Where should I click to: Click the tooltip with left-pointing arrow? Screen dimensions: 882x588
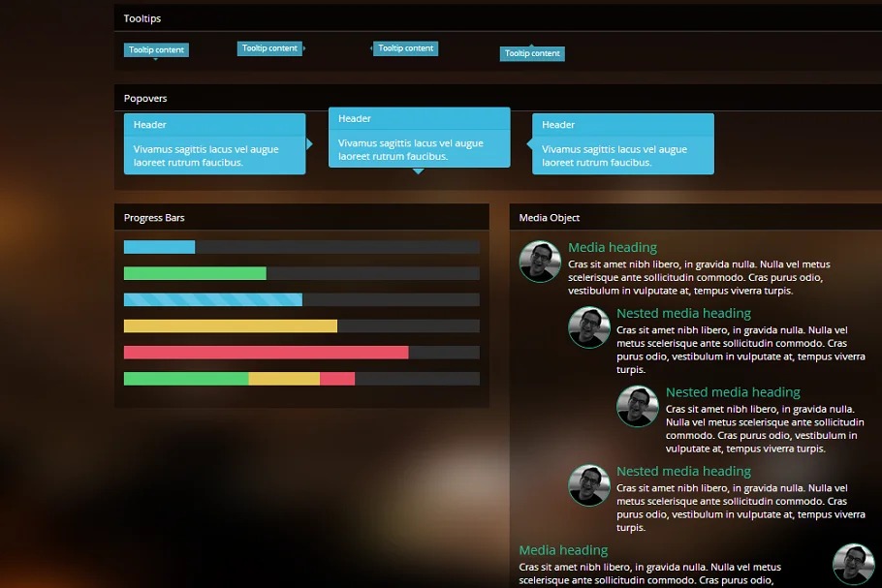coord(406,48)
